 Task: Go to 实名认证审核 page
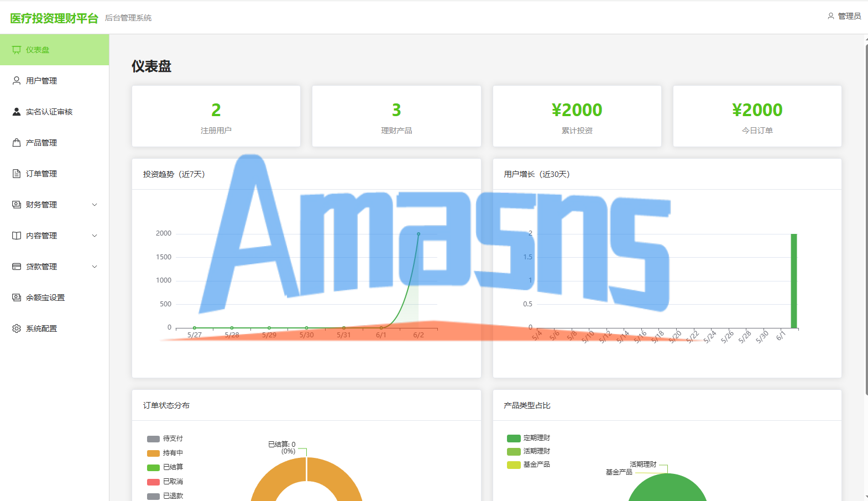click(55, 112)
